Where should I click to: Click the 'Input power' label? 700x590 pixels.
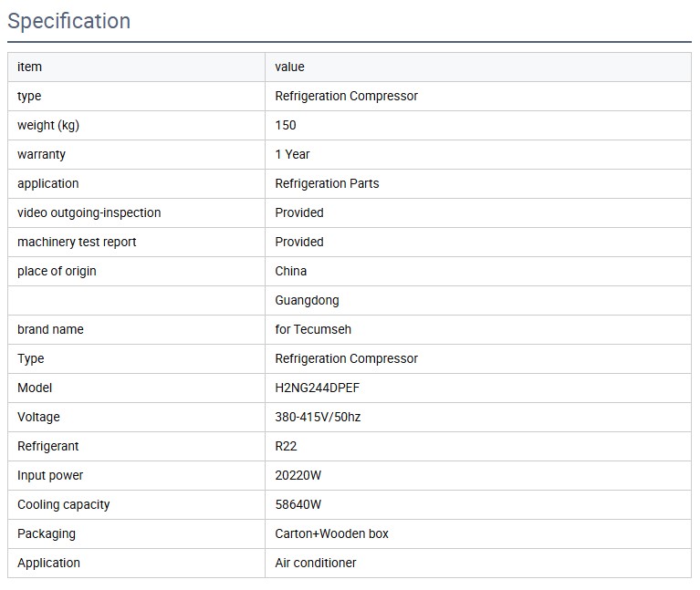click(50, 475)
